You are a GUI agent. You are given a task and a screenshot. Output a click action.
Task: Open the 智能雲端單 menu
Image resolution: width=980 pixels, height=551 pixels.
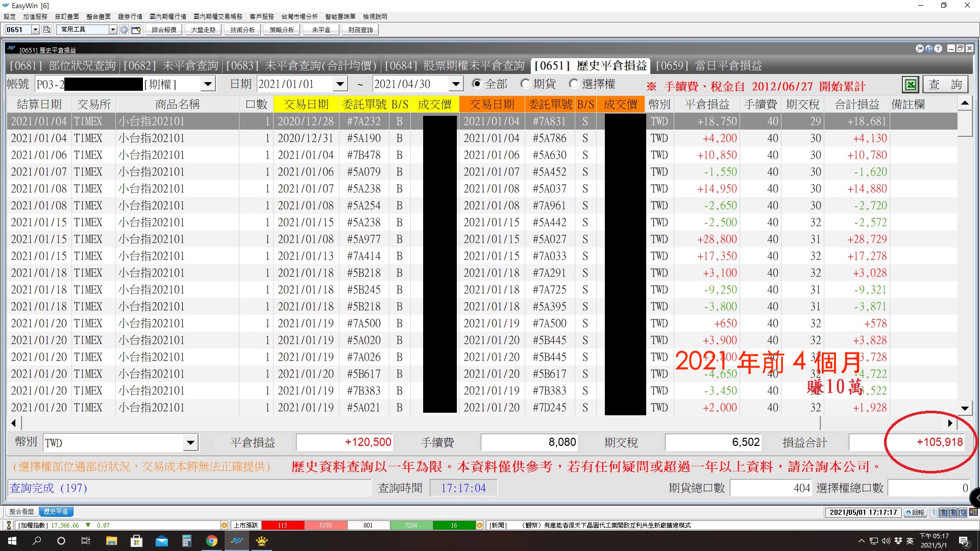[340, 16]
